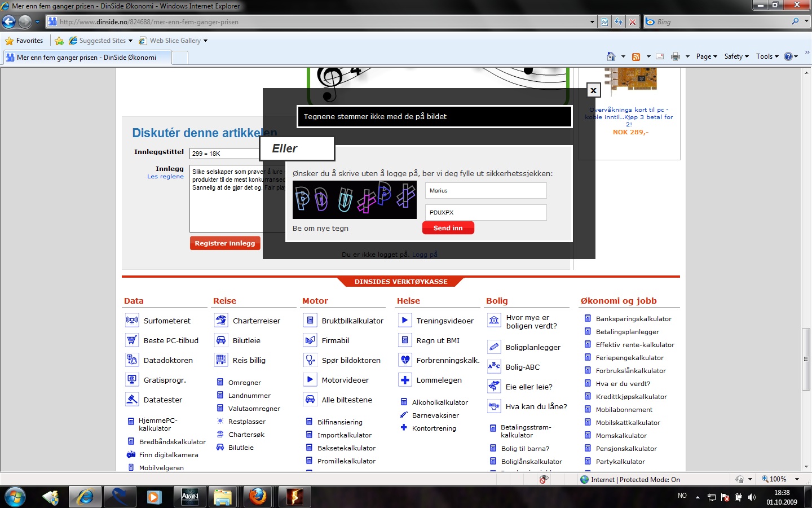Open the Safety menu

pyautogui.click(x=736, y=56)
